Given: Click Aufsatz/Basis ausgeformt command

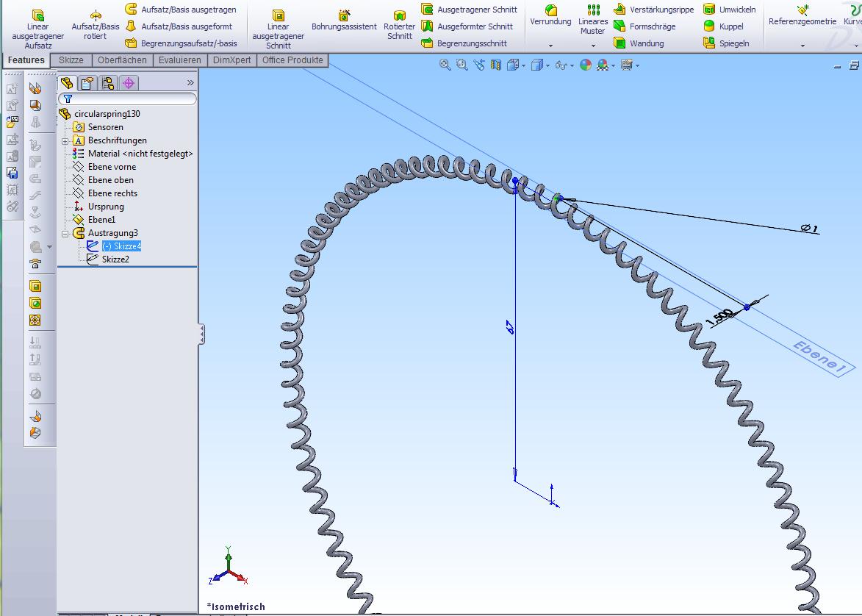Looking at the screenshot, I should 179,26.
